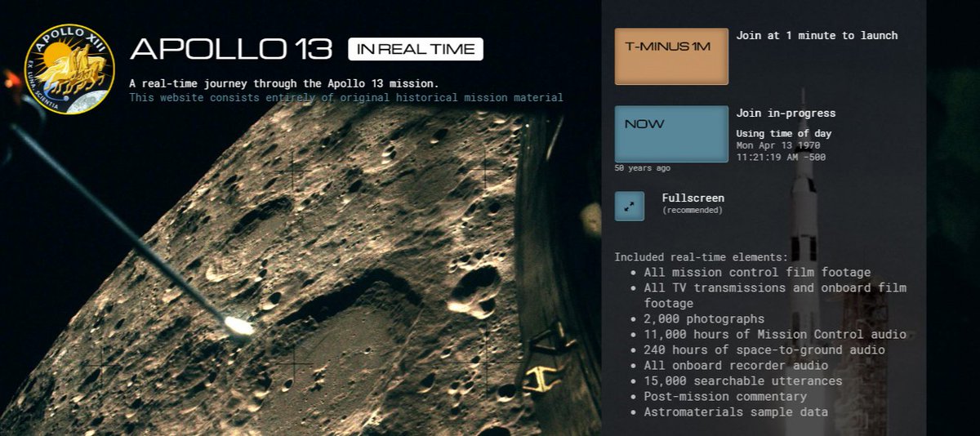Click the APOLLO 13 title heading
The height and width of the screenshot is (436, 980).
click(231, 49)
